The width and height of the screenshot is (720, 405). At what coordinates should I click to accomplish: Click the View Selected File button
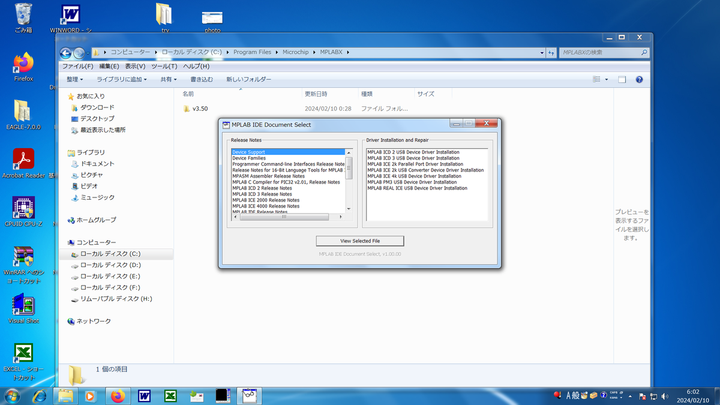360,241
